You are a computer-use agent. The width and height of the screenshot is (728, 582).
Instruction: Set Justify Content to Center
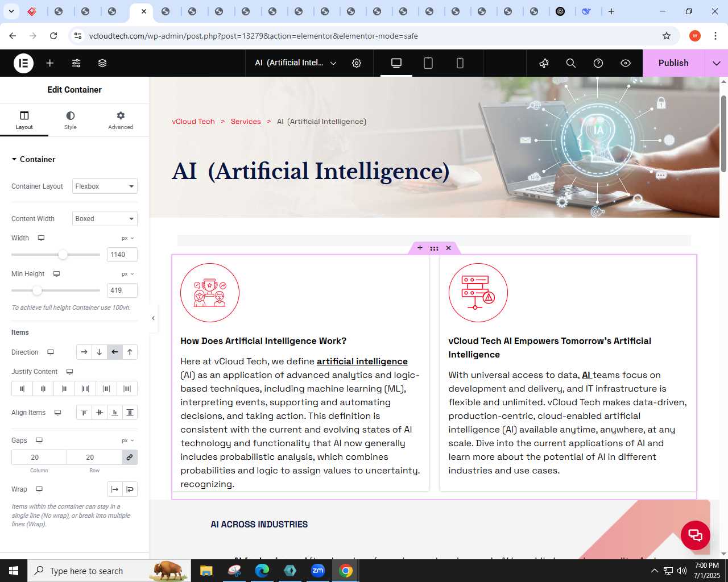pyautogui.click(x=43, y=389)
